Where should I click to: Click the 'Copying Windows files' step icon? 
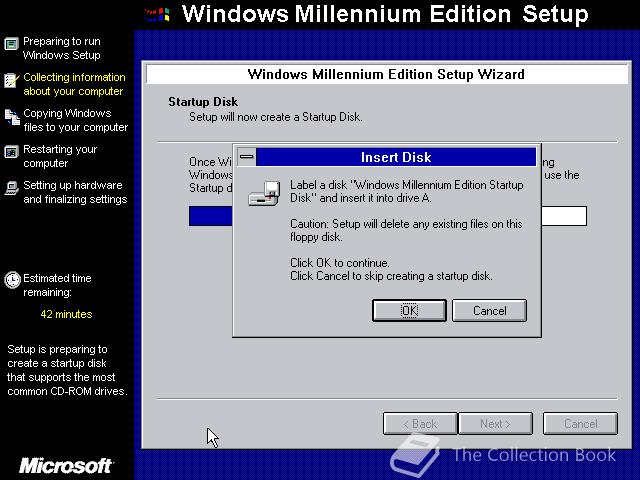12,117
